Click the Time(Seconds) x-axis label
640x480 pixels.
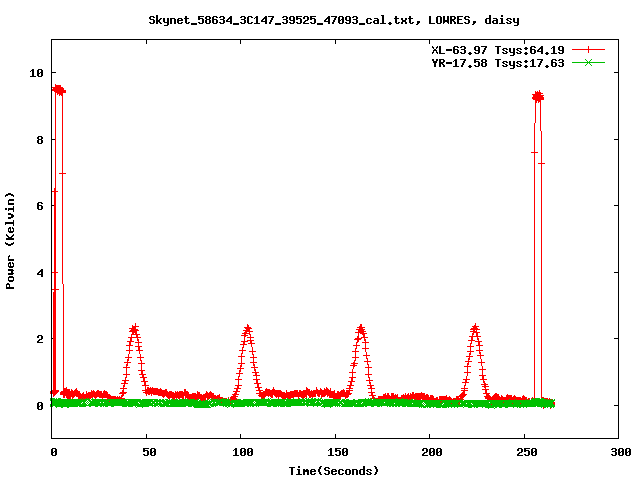tap(334, 471)
